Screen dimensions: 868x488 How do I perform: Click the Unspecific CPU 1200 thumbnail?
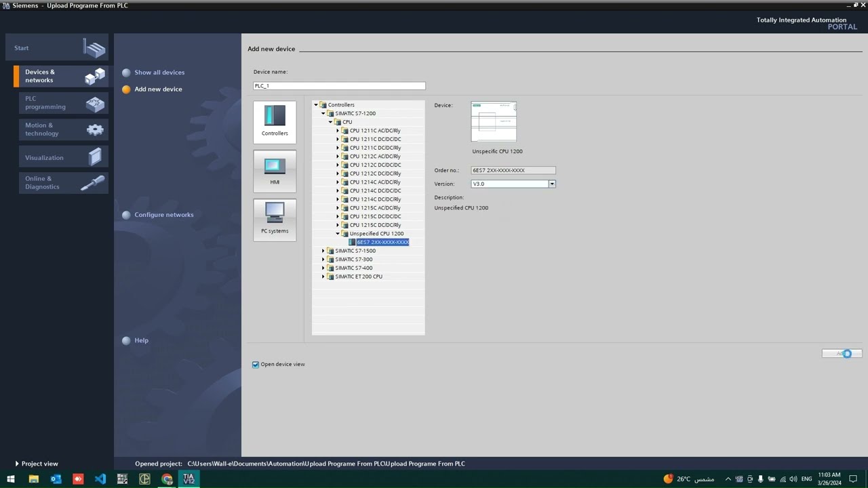tap(494, 123)
